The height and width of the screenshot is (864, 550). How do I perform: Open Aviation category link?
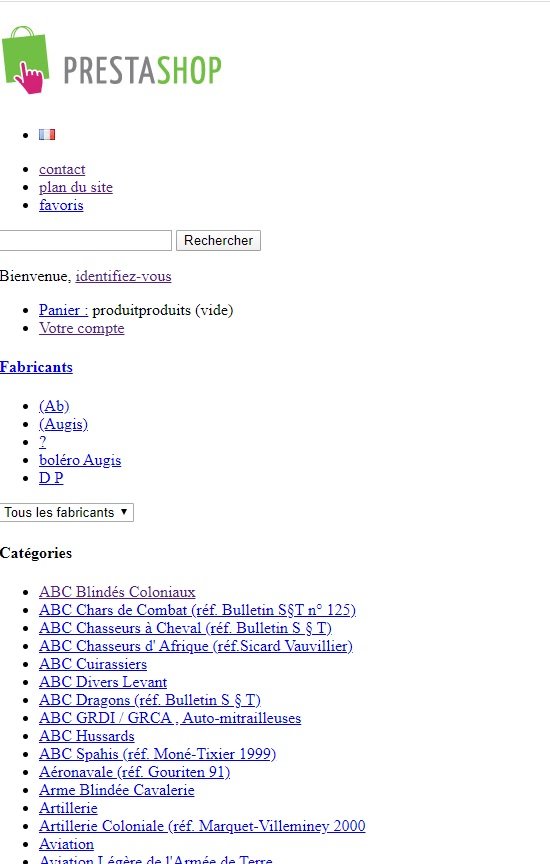(x=66, y=844)
